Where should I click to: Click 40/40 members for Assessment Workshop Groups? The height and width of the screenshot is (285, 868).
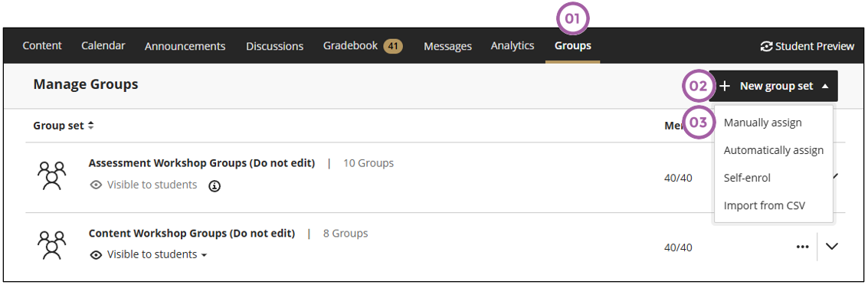(x=678, y=178)
